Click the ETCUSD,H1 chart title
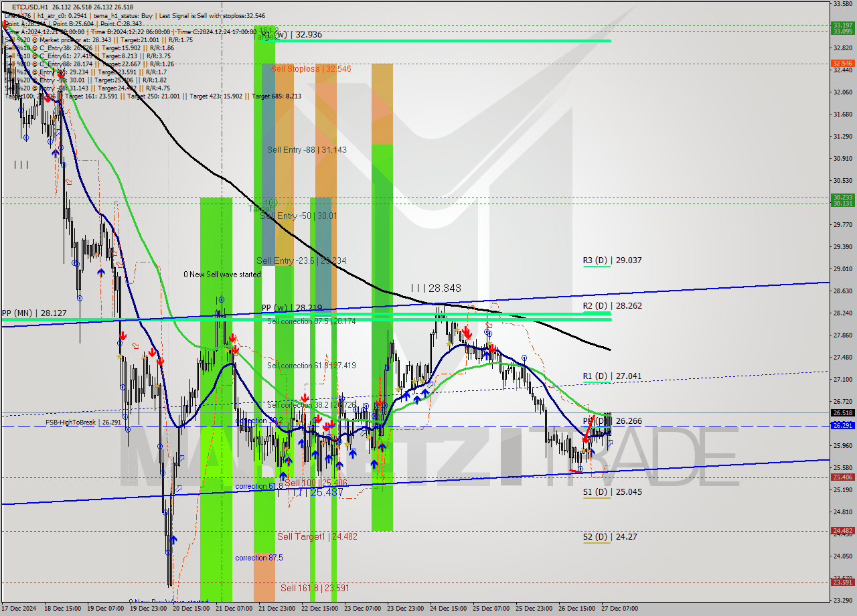This screenshot has height=616, width=857. click(x=30, y=7)
